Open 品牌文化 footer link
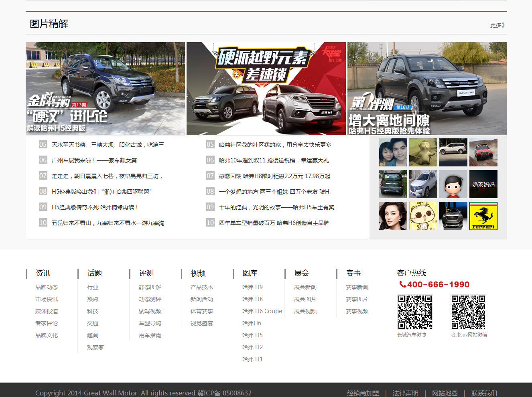532x397 pixels. (x=47, y=335)
